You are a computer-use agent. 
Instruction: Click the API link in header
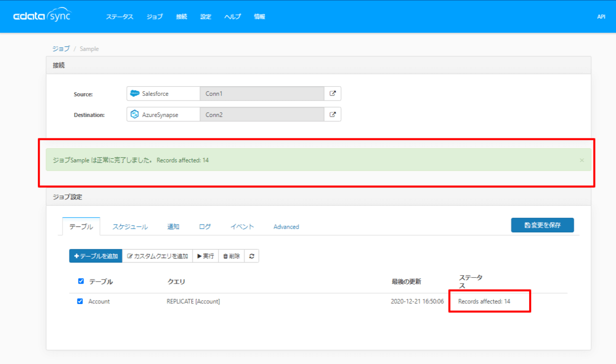601,16
